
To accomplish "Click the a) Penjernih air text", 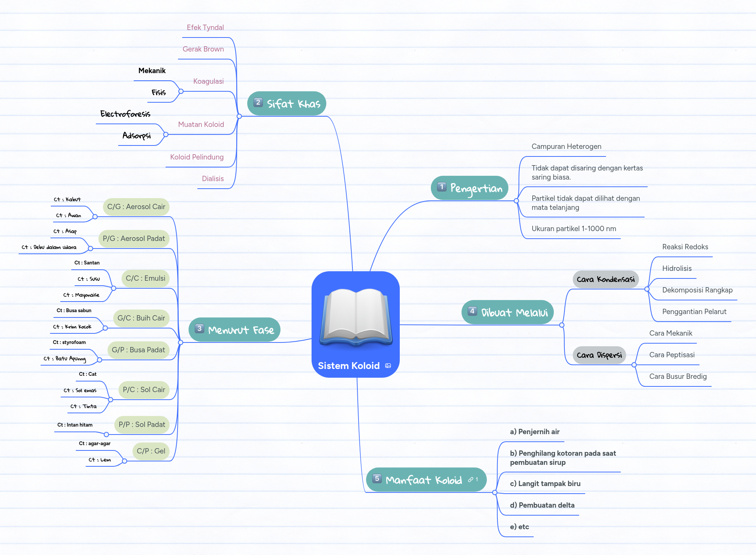I will point(535,432).
